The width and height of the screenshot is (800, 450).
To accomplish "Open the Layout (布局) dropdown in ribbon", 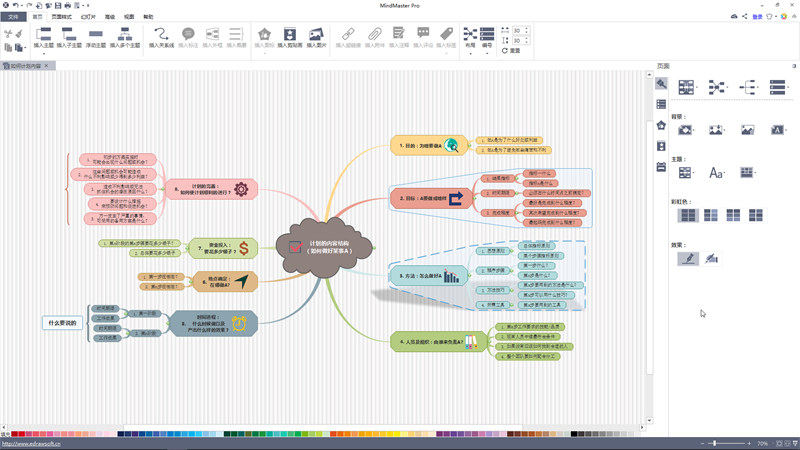I will pos(470,39).
